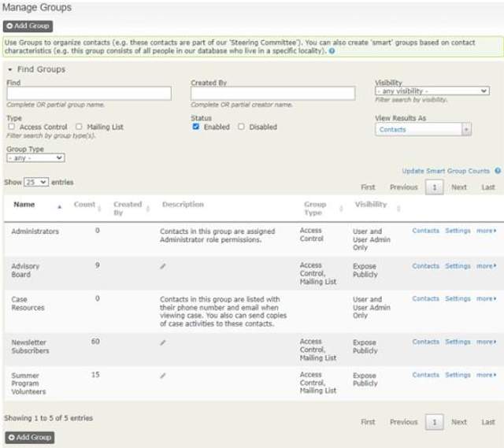Screen dimensions: 504x448
Task: Uncheck the Enabled status checkbox
Action: [195, 127]
